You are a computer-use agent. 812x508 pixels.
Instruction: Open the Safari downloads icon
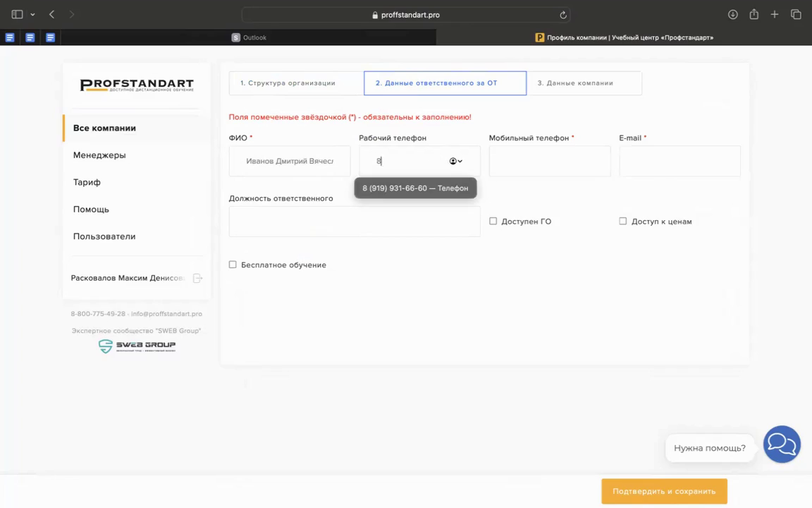click(733, 15)
